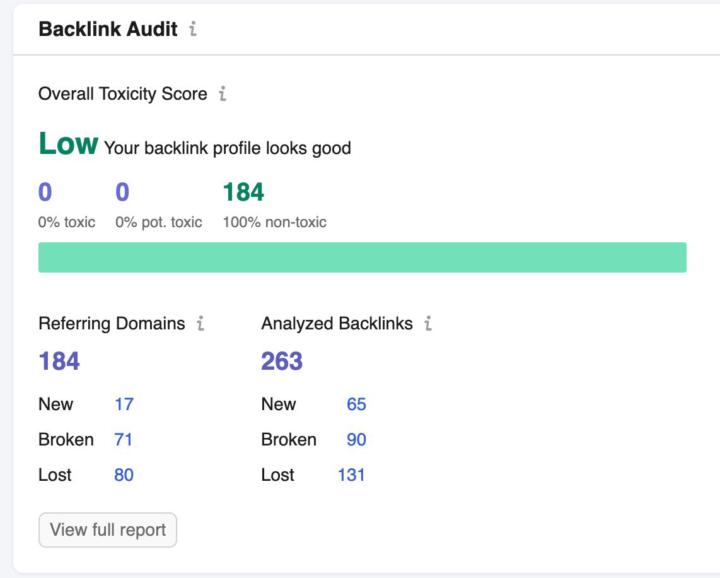This screenshot has width=720, height=578.
Task: View 90 broken analyzed backlinks
Action: (356, 439)
